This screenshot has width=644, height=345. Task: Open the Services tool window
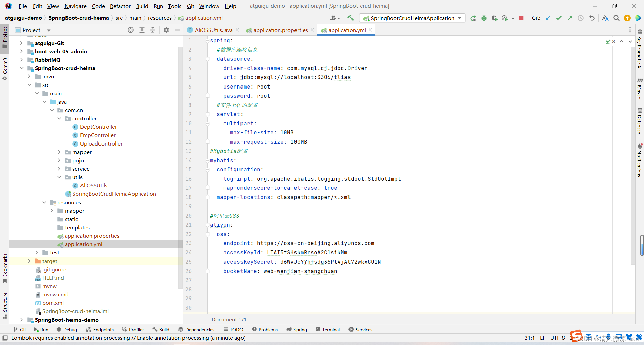point(360,330)
